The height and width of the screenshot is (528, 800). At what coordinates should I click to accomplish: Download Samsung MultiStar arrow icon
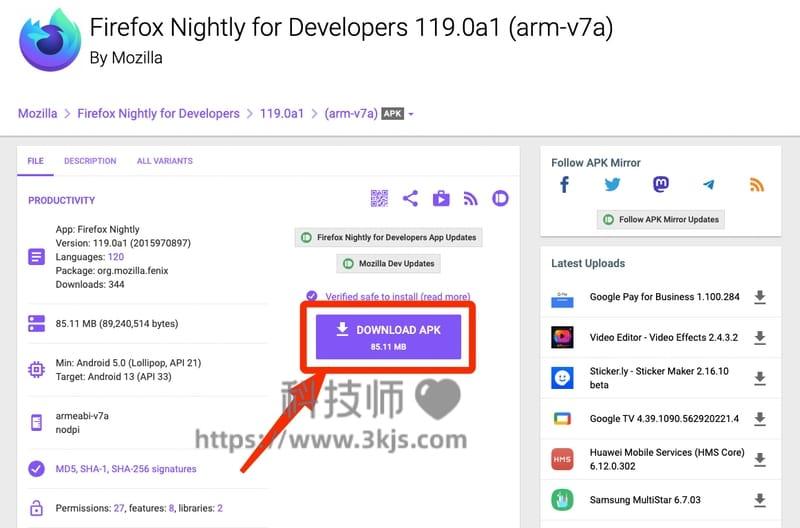point(760,500)
